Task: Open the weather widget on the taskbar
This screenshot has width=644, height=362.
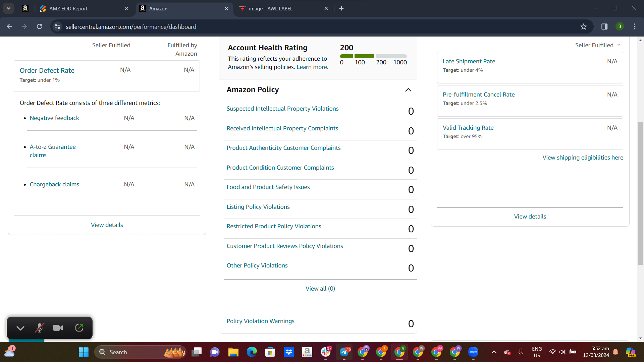Action: tap(10, 352)
